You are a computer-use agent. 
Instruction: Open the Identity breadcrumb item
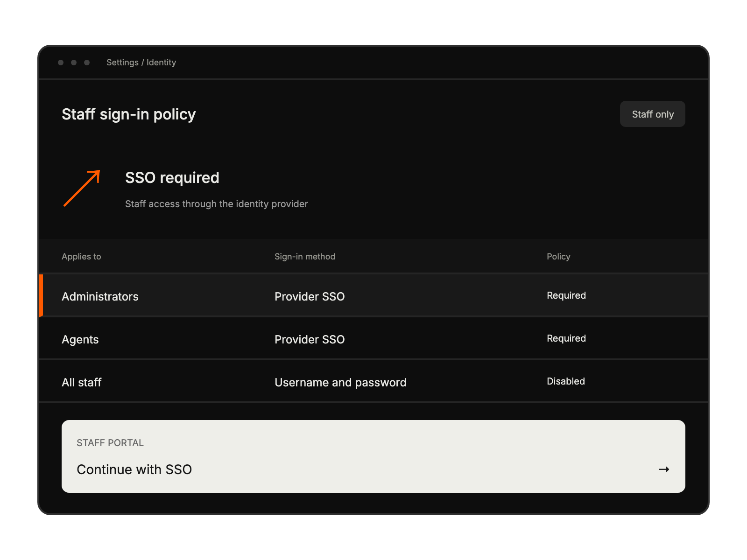161,63
